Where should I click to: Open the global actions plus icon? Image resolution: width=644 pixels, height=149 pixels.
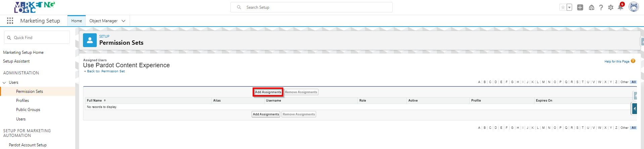(x=580, y=7)
